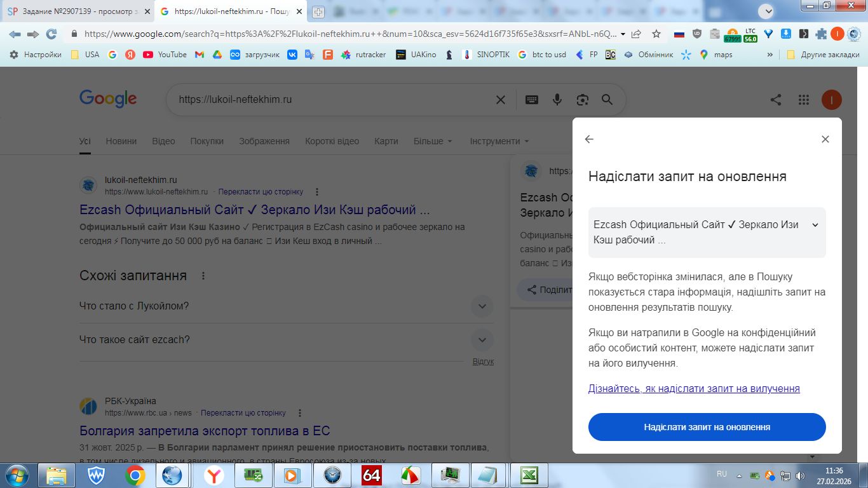The width and height of the screenshot is (868, 488).
Task: Click the Google logo
Action: (108, 99)
